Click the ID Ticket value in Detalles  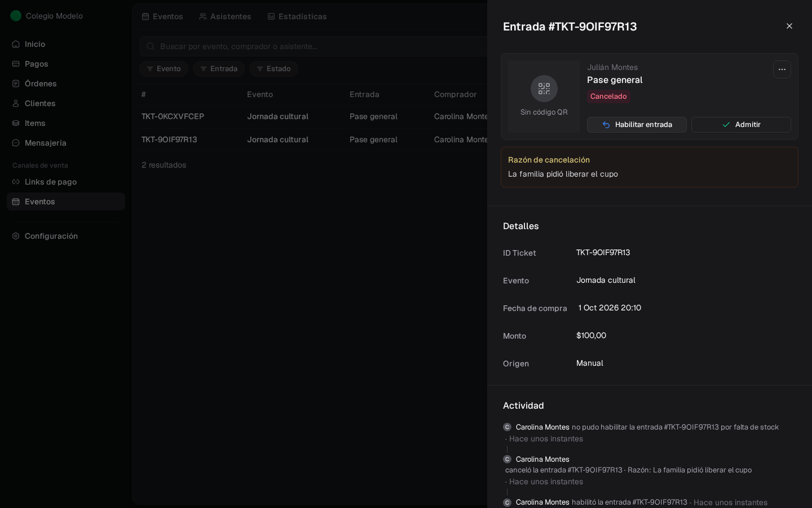603,252
